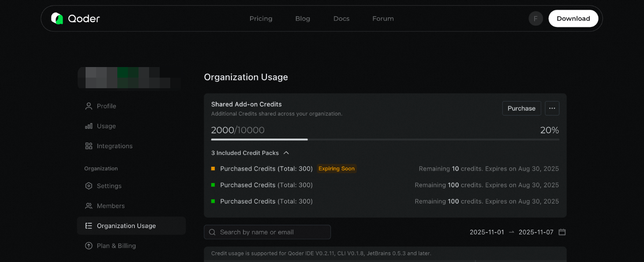Click the Download button
Screen dimensions: 644x262
(x=573, y=19)
